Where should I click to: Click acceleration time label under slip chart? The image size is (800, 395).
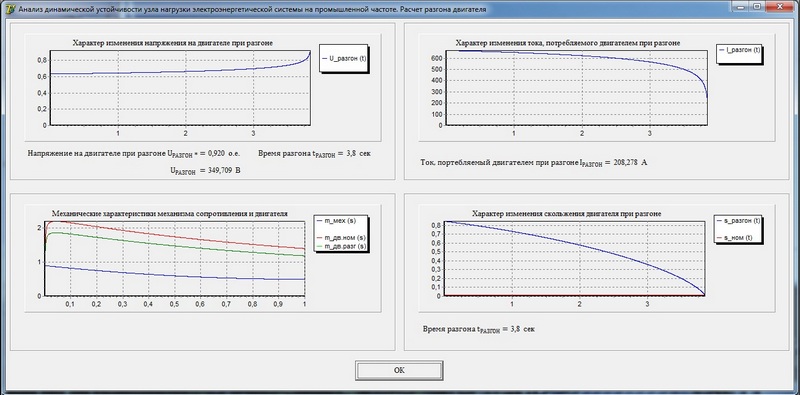click(479, 329)
